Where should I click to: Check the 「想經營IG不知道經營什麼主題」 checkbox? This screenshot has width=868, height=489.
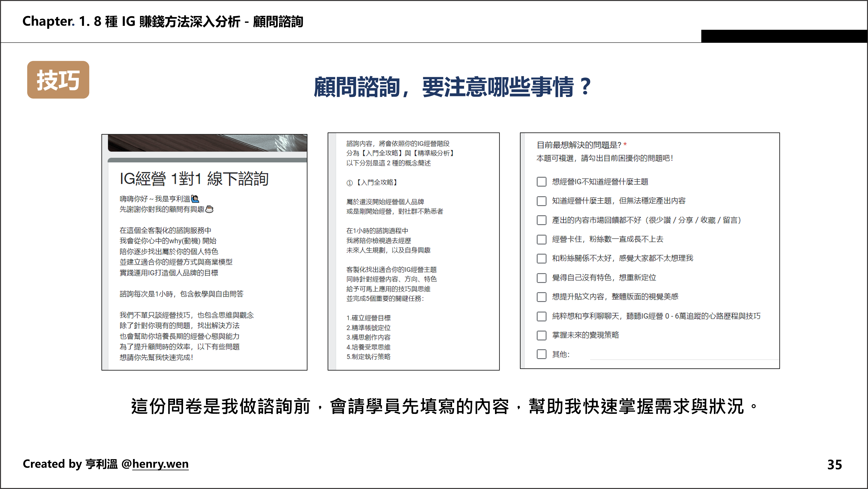pyautogui.click(x=542, y=181)
